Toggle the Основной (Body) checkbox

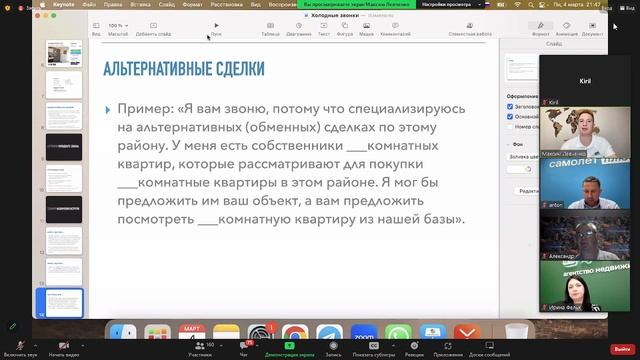[x=510, y=117]
